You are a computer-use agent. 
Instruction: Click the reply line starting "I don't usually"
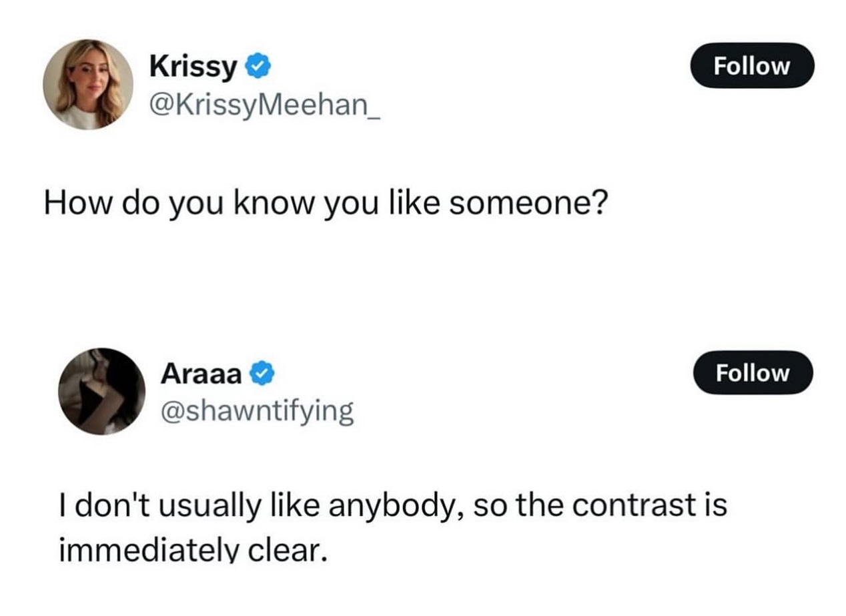pos(392,505)
